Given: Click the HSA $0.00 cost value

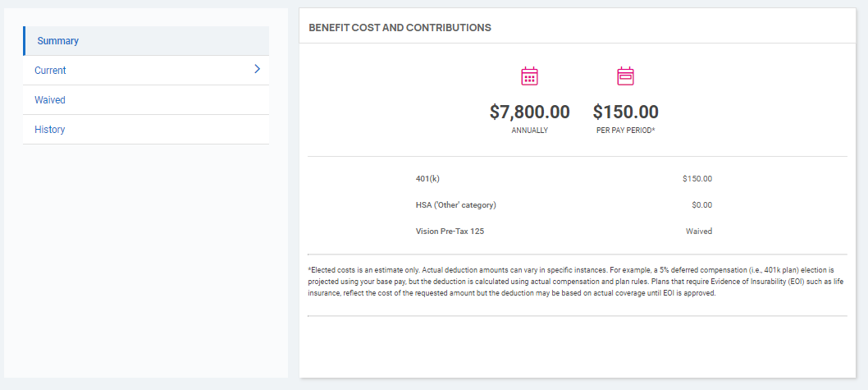Looking at the screenshot, I should (702, 205).
